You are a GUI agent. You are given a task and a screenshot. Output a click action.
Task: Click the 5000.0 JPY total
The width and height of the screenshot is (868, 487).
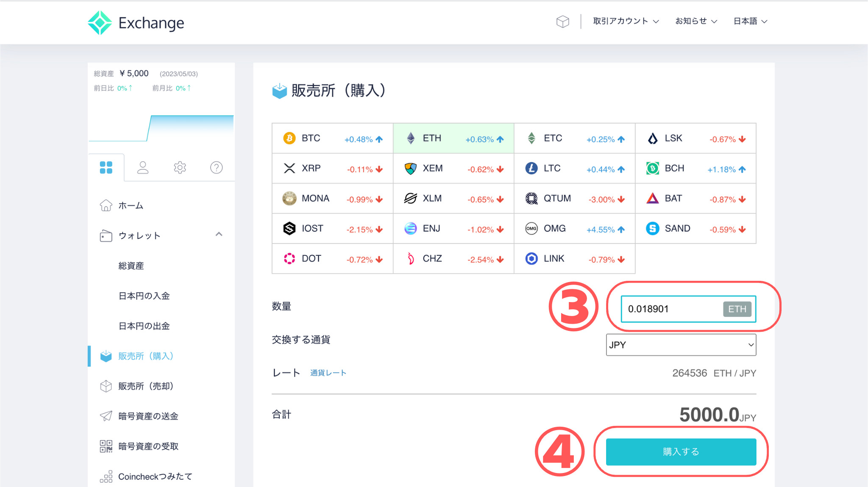(718, 414)
